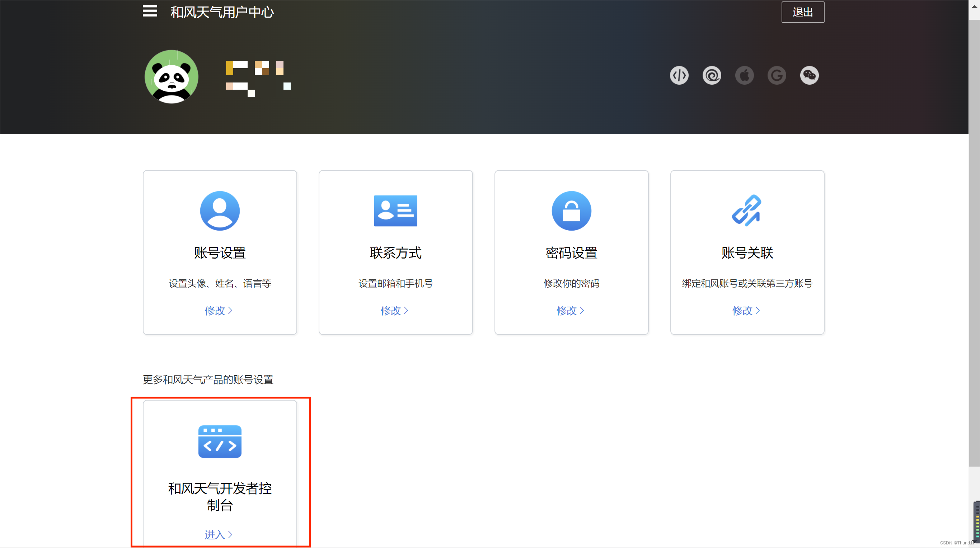This screenshot has width=980, height=548.
Task: Click the Apple account link icon
Action: coord(745,75)
